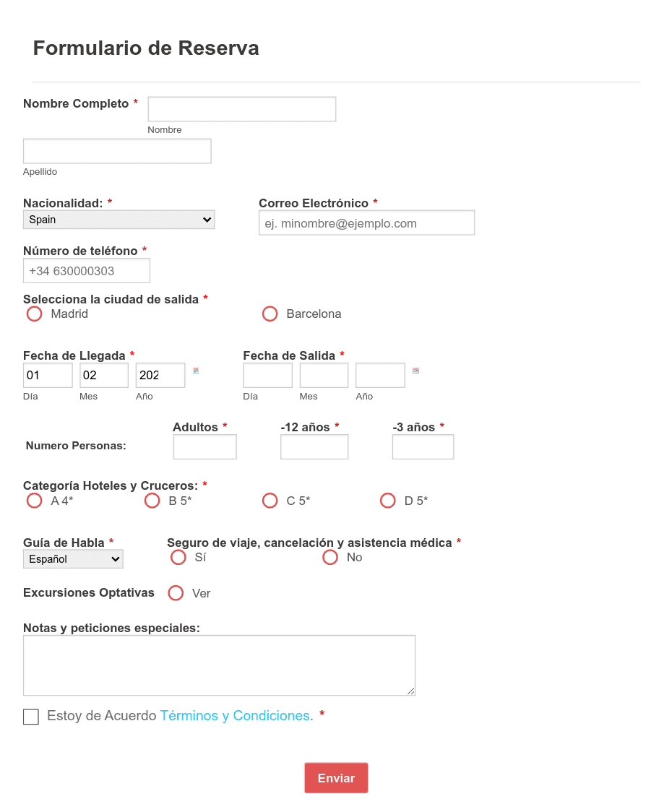
Task: Open the Guía de Habla dropdown
Action: coord(72,558)
